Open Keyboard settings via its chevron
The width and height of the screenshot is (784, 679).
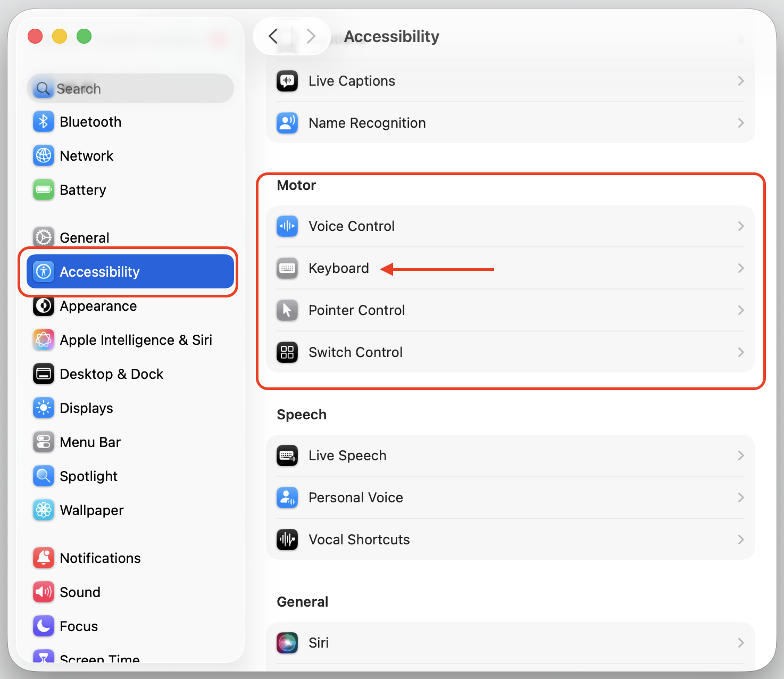coord(741,268)
